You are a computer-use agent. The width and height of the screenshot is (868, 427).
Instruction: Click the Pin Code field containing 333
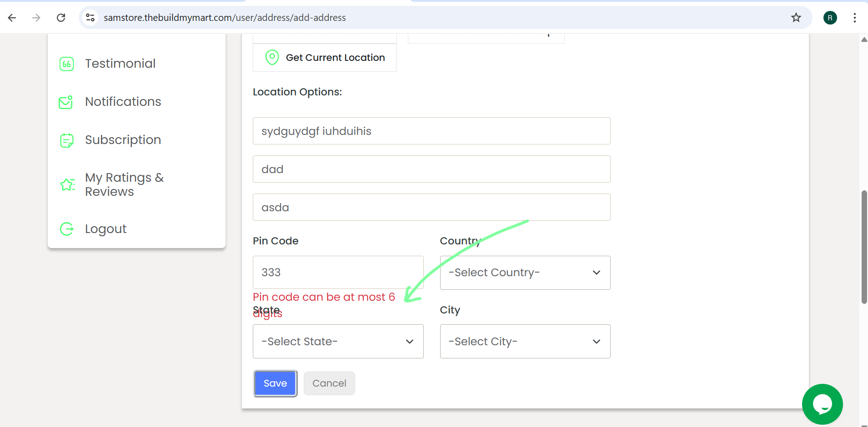(338, 273)
